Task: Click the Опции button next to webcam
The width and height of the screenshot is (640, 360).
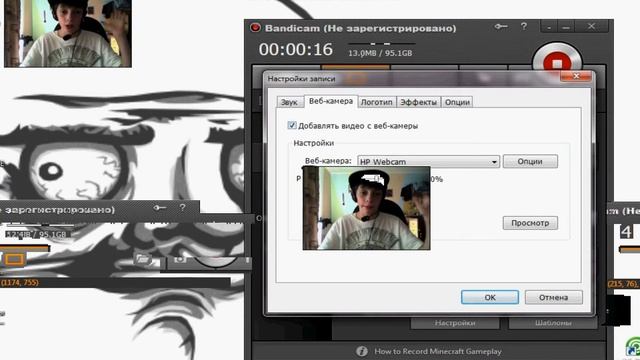Action: [530, 161]
